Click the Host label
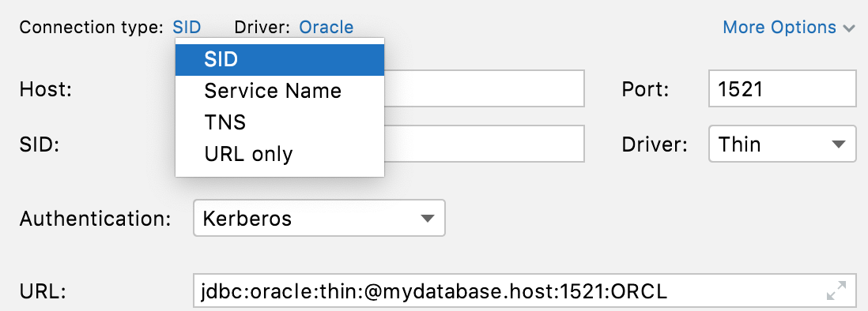Viewport: 868px width, 311px height. click(x=45, y=89)
